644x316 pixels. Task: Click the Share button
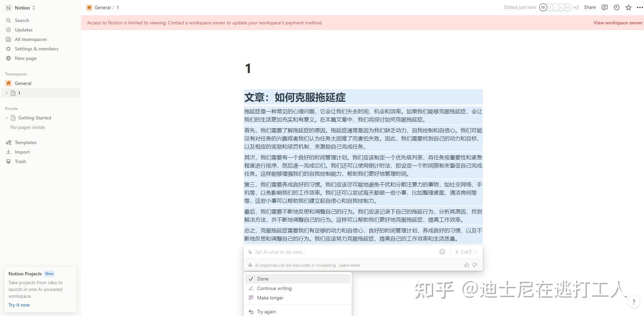590,7
